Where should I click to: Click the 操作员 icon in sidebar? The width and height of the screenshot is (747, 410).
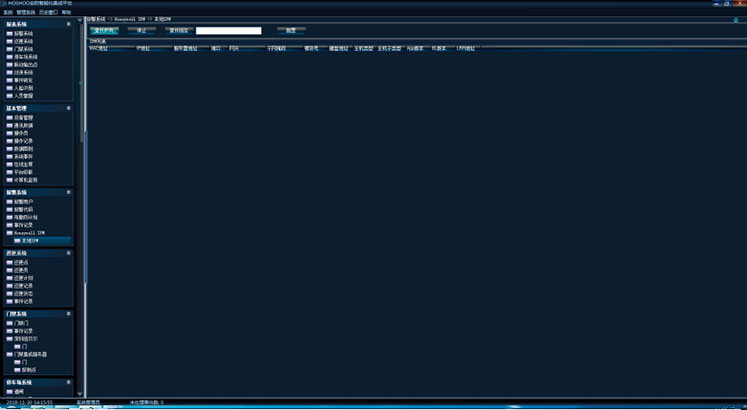click(9, 133)
